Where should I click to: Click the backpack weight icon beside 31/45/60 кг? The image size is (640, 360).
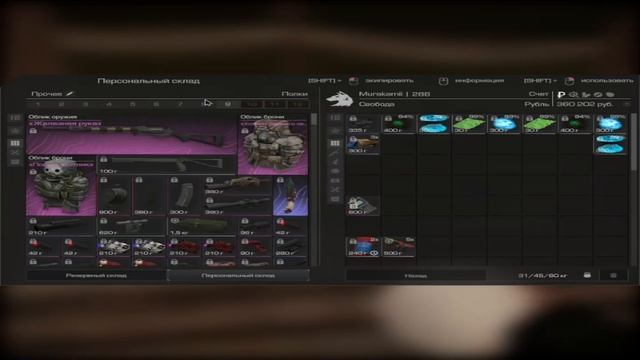pyautogui.click(x=587, y=276)
